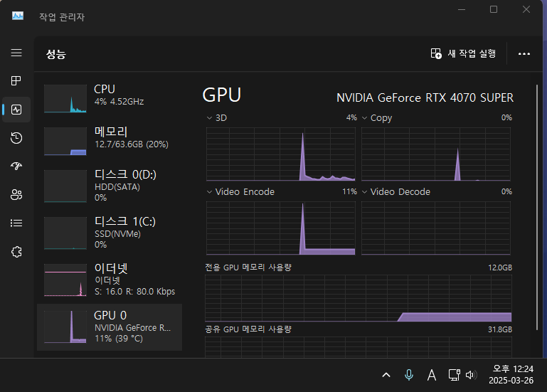Click the Ethernet mini graph thumbnail

coord(65,280)
